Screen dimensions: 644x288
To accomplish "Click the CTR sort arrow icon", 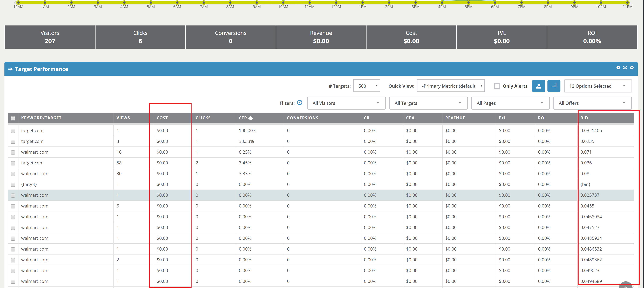I will 250,118.
